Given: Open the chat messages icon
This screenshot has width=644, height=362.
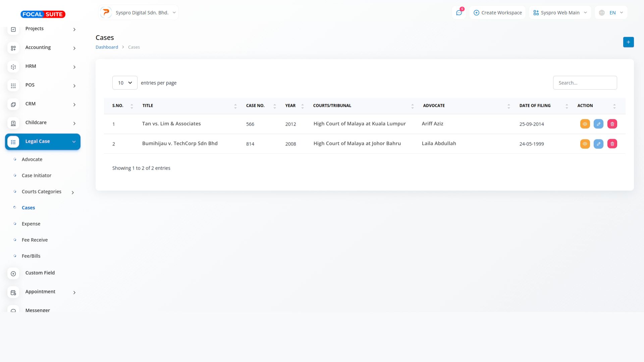Looking at the screenshot, I should point(459,13).
